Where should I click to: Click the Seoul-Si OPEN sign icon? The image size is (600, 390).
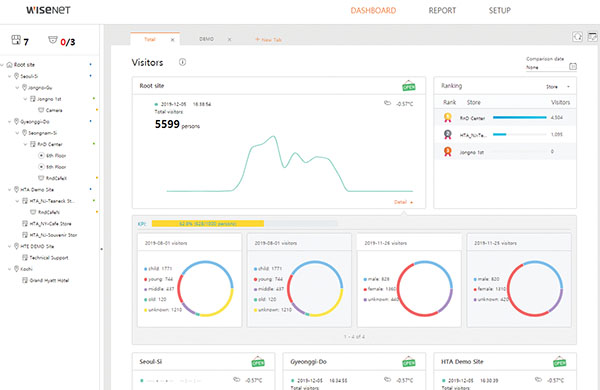(x=258, y=361)
